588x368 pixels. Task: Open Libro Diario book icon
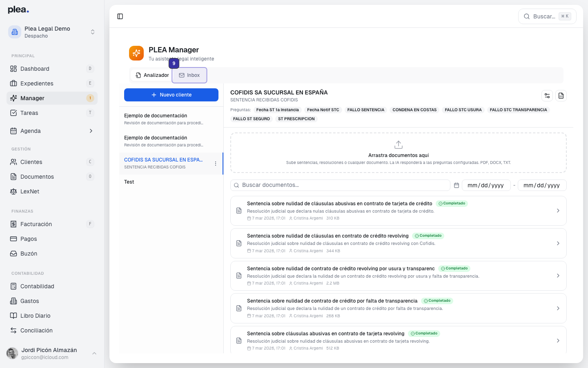click(13, 316)
